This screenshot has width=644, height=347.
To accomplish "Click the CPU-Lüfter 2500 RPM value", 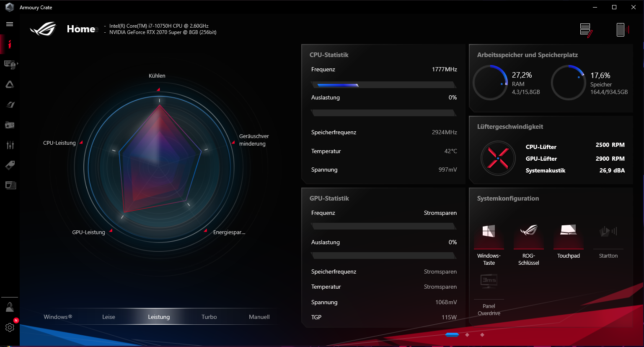I will pyautogui.click(x=610, y=145).
